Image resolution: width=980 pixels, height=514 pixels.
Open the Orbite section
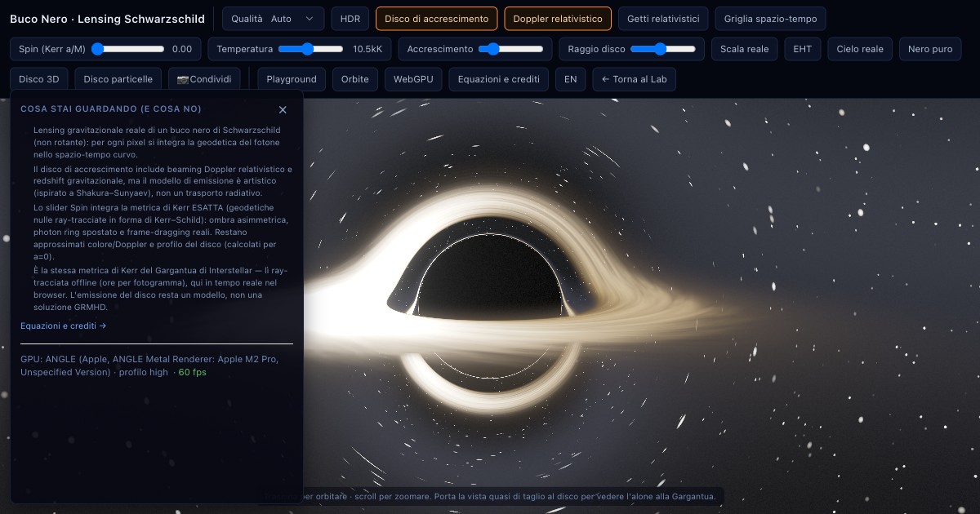pos(355,79)
